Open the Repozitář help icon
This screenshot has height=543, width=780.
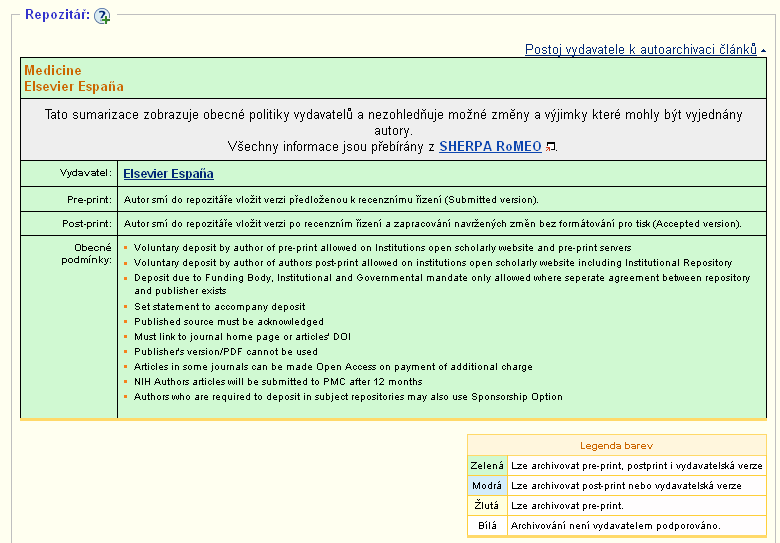(102, 16)
